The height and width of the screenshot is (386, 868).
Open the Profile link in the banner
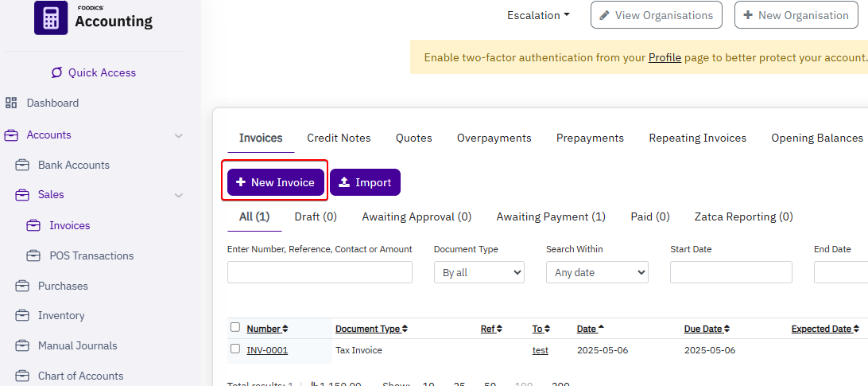[665, 57]
